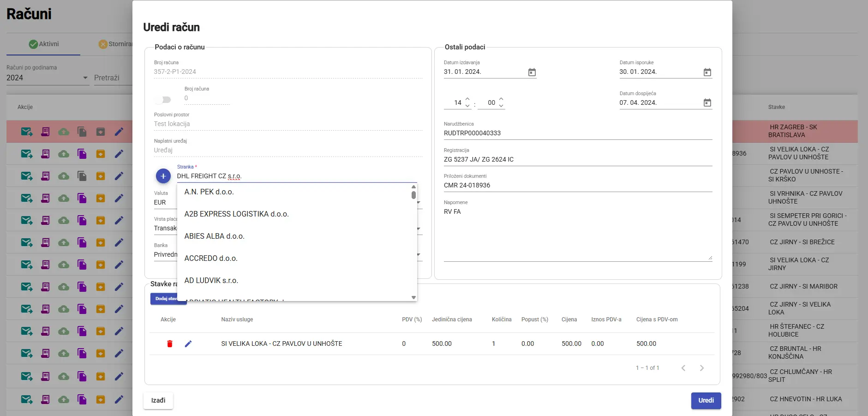
Task: Go to previous page of invoice items
Action: pyautogui.click(x=683, y=368)
